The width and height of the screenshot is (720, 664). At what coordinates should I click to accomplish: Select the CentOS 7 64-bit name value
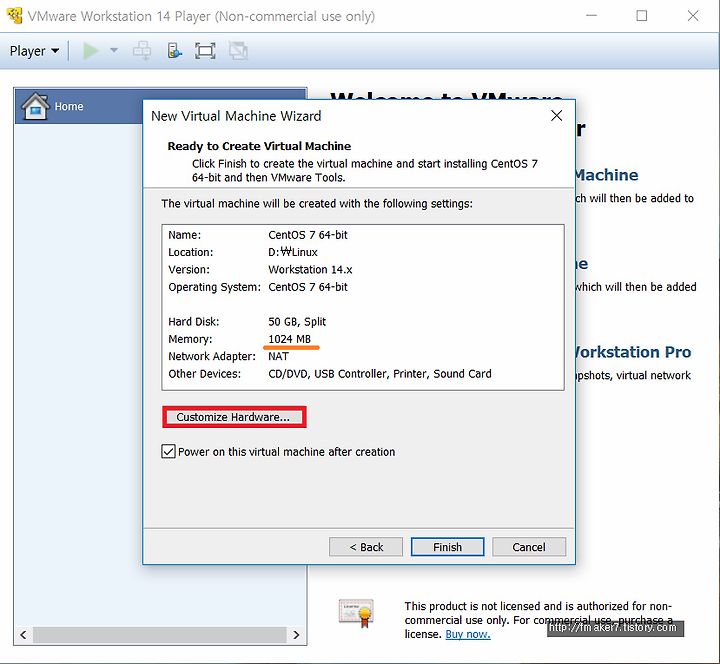coord(308,235)
